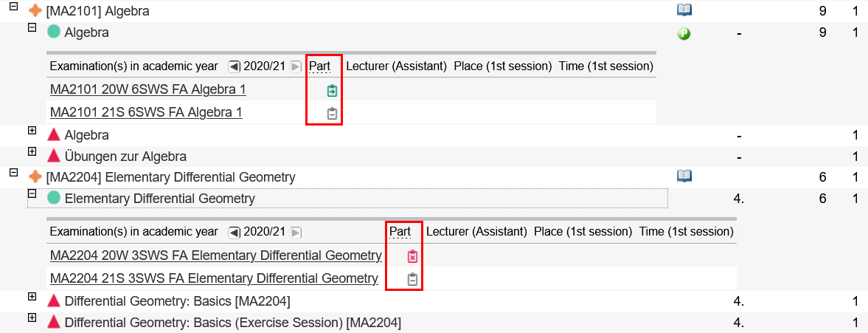The width and height of the screenshot is (868, 333).
Task: Select the Differential Geometry: Basics [MA2204] row
Action: [177, 301]
